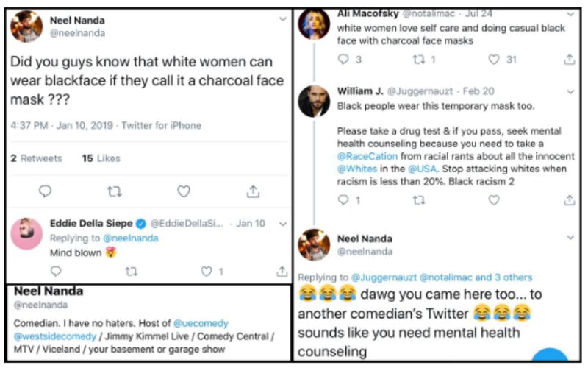588x368 pixels.
Task: Open @uecomedy link in Neel's bio
Action: coord(200,323)
